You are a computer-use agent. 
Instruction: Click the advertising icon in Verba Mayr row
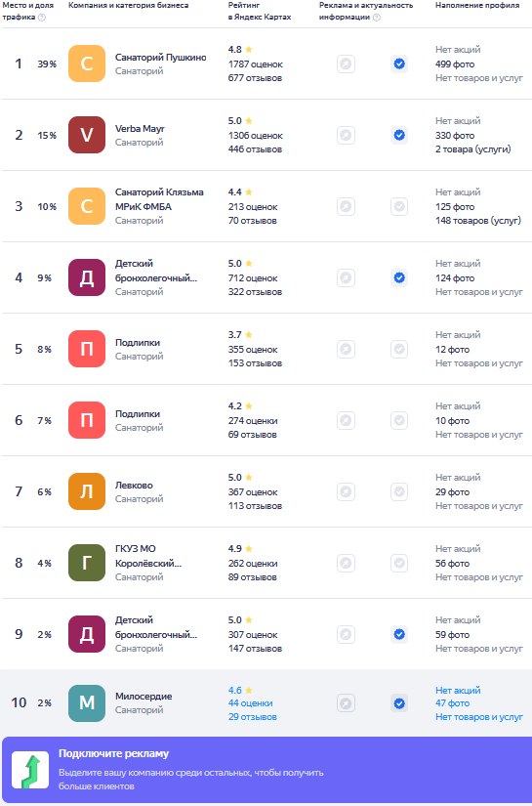click(347, 136)
